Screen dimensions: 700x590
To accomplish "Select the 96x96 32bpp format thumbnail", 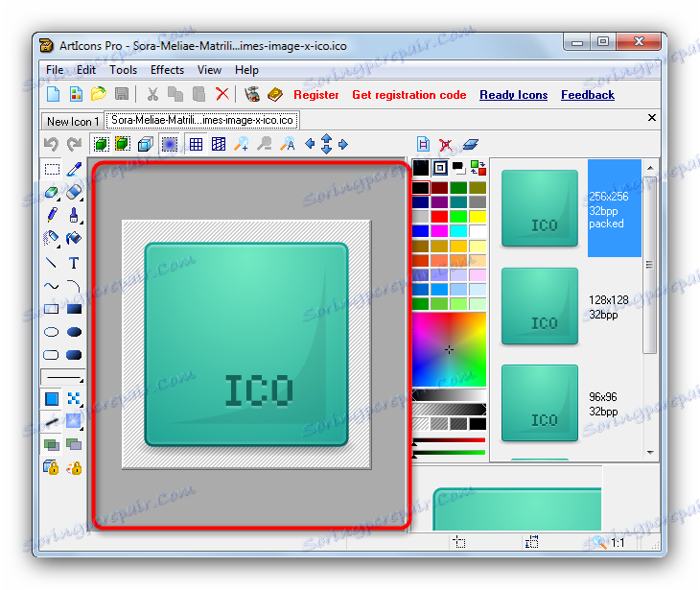I will click(540, 403).
